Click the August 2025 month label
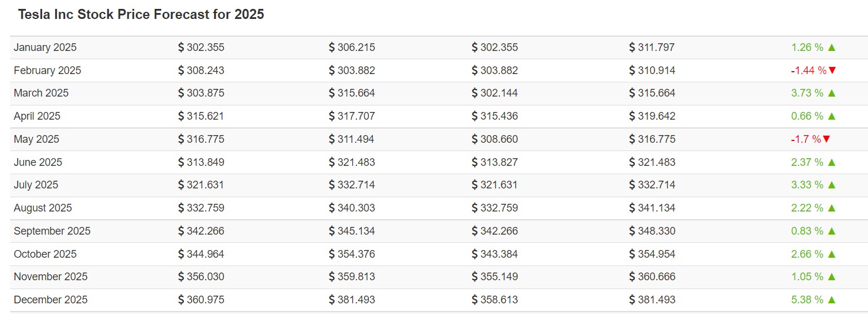This screenshot has width=868, height=314. tap(43, 208)
